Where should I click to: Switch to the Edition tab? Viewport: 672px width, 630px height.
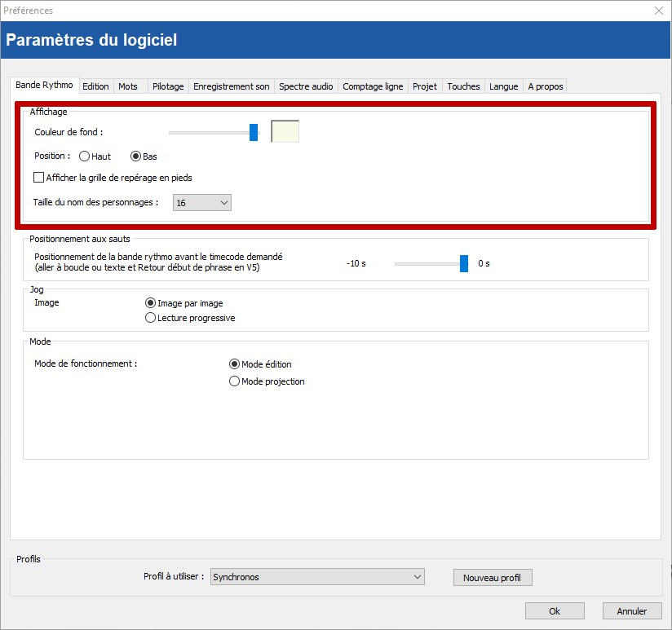tap(95, 86)
